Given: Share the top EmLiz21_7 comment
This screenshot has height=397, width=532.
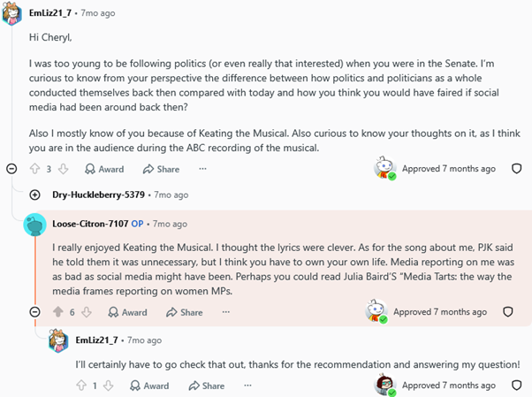Looking at the screenshot, I should [161, 169].
